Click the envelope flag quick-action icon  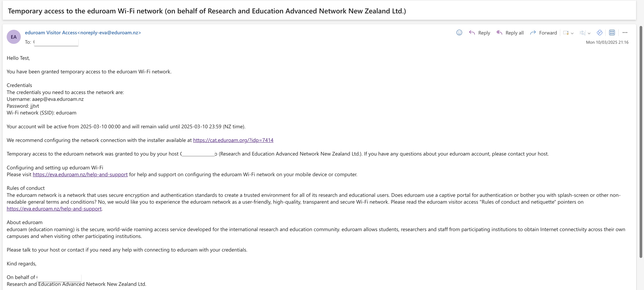point(565,33)
